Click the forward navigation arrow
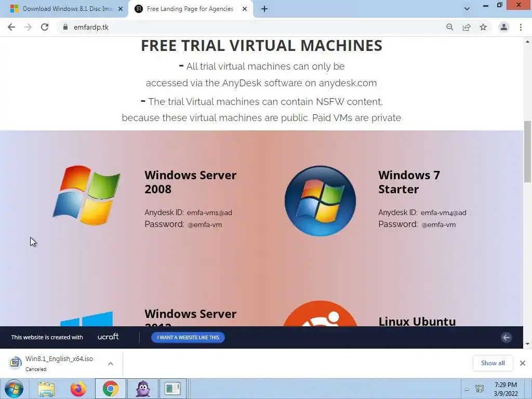 click(28, 27)
